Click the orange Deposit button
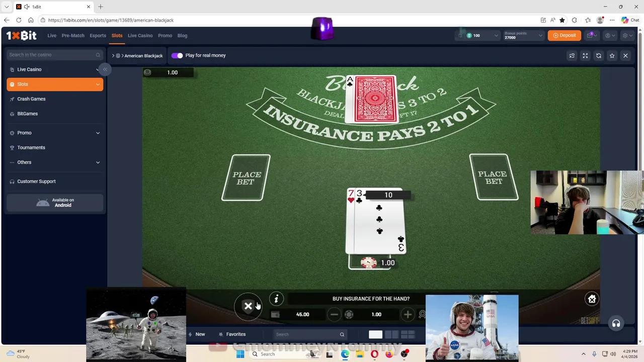644x362 pixels. click(x=564, y=35)
